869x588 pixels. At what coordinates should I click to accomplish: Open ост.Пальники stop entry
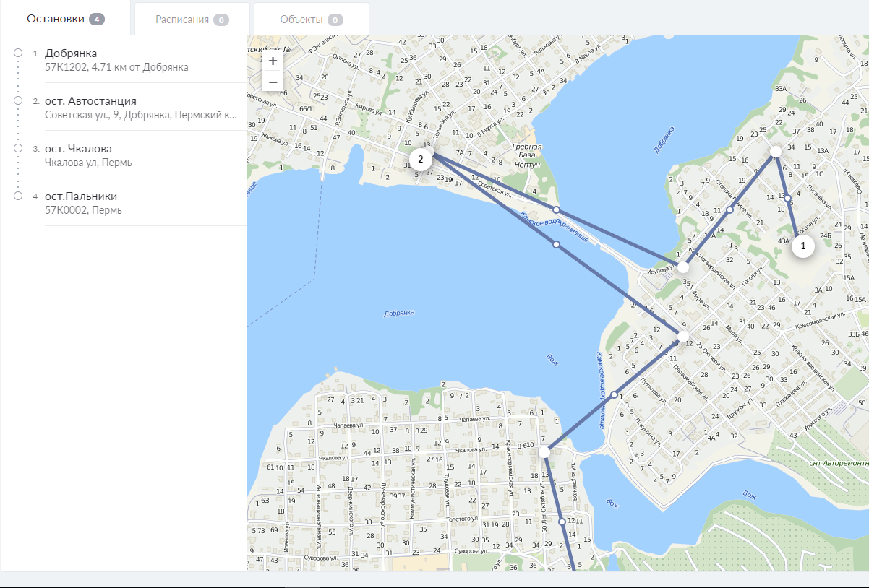click(81, 196)
